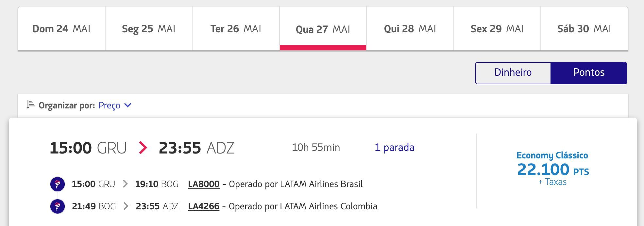644x226 pixels.
Task: Select the Dom 24 MAI date tab
Action: pyautogui.click(x=61, y=29)
